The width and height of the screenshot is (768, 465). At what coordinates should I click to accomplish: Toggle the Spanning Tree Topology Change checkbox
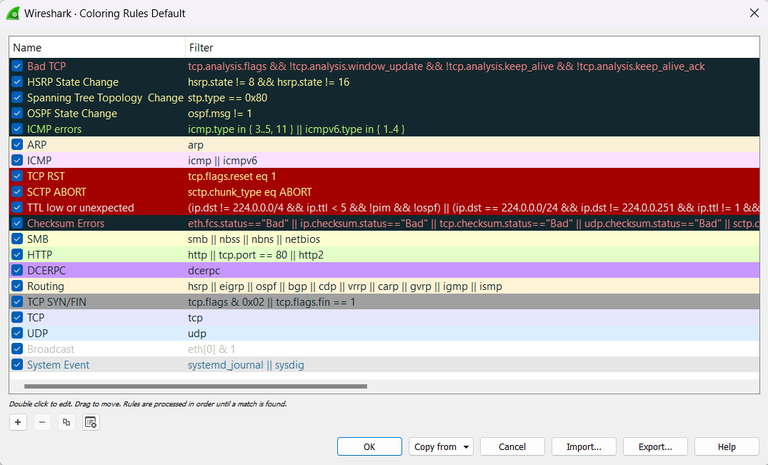click(x=17, y=98)
